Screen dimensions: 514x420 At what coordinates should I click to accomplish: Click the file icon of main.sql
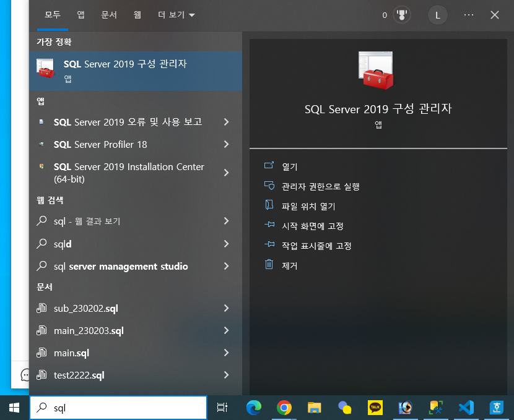[x=41, y=353]
